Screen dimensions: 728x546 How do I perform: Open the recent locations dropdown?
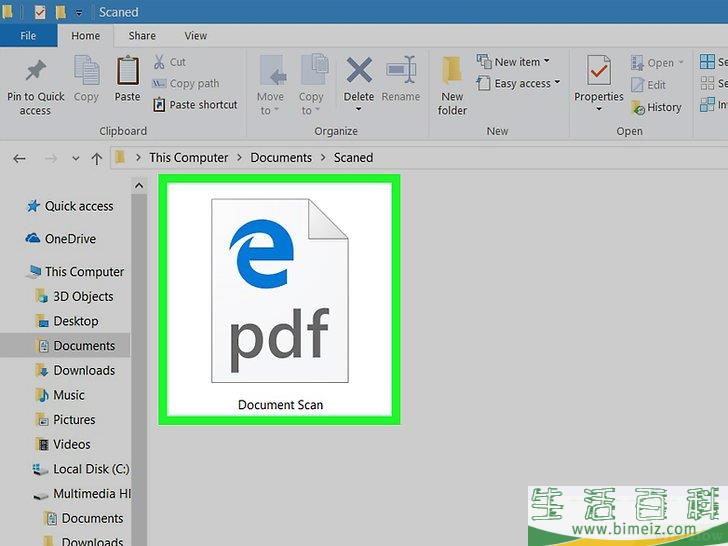(76, 159)
